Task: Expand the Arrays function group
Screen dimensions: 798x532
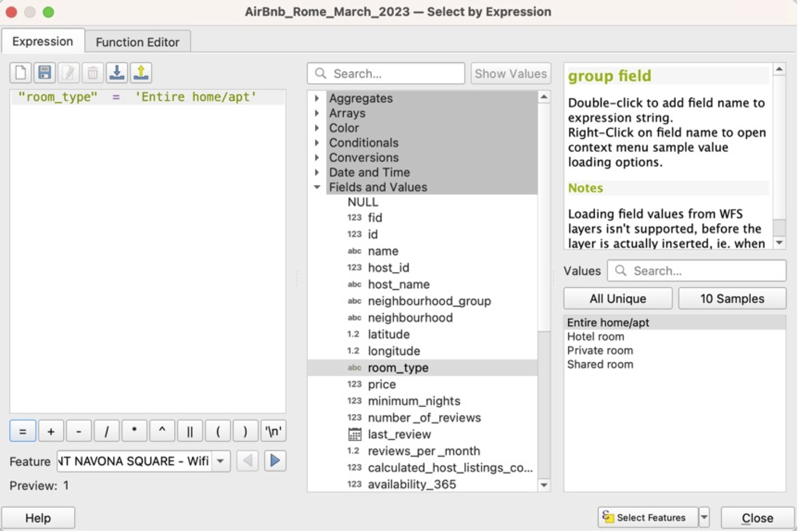Action: pos(317,113)
